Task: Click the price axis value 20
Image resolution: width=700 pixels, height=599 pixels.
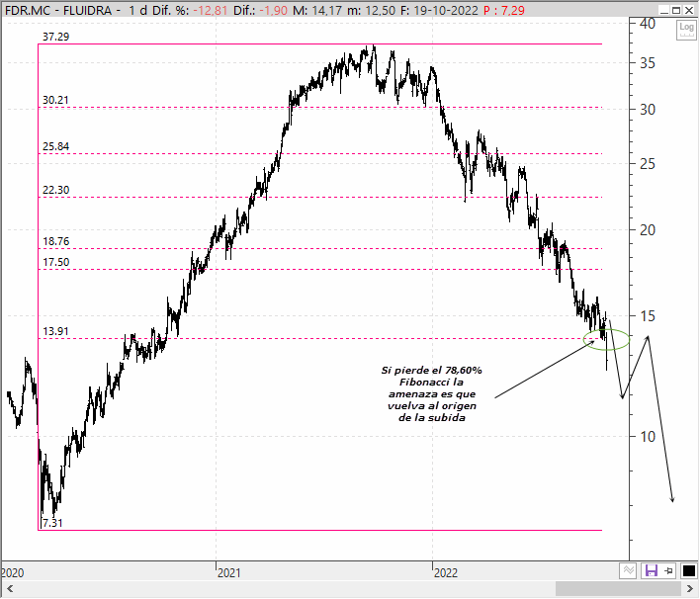Action: click(648, 230)
